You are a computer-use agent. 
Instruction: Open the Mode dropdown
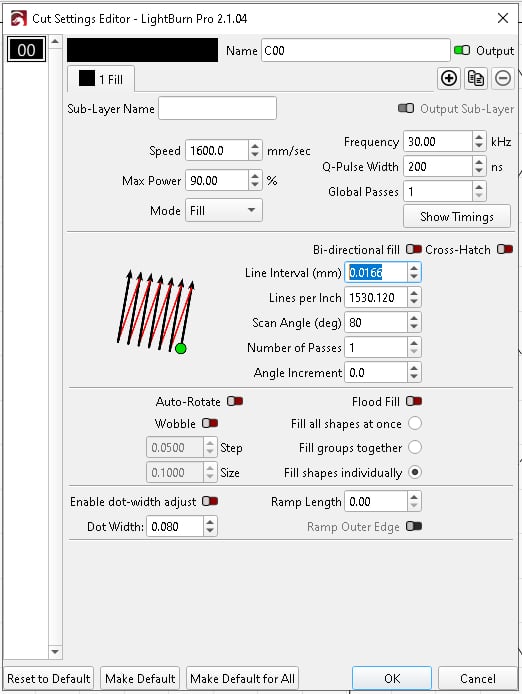[224, 210]
